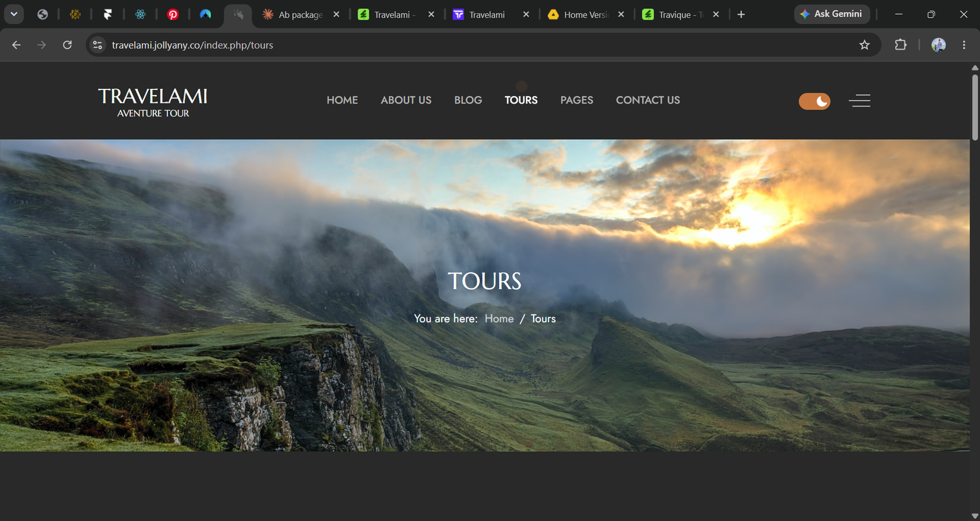Toggle the dark mode moon switch
Image resolution: width=980 pixels, height=521 pixels.
point(815,101)
